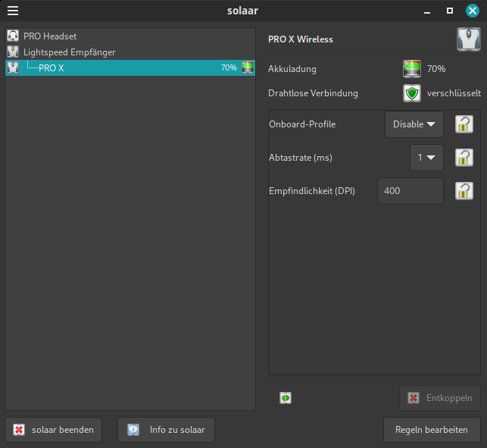Toggle the Abtastrate lock icon
Screen dimensions: 487x448
(464, 158)
